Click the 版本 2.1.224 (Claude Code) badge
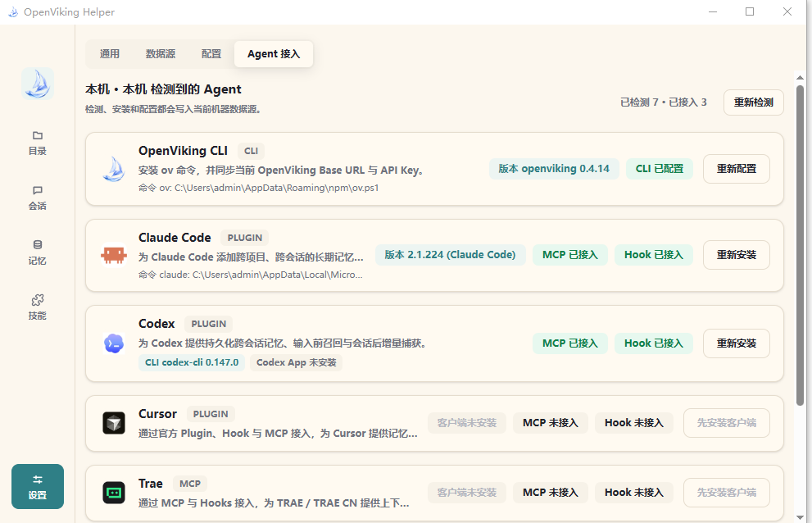The image size is (812, 523). [x=450, y=255]
